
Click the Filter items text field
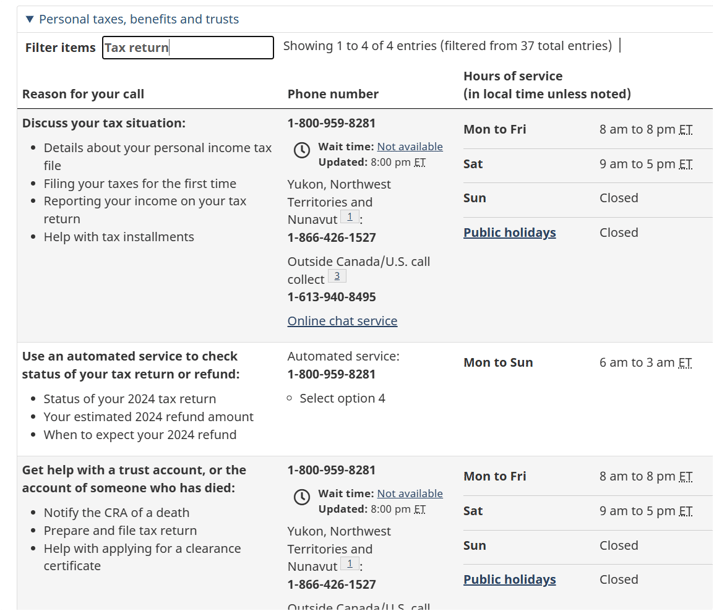(187, 47)
